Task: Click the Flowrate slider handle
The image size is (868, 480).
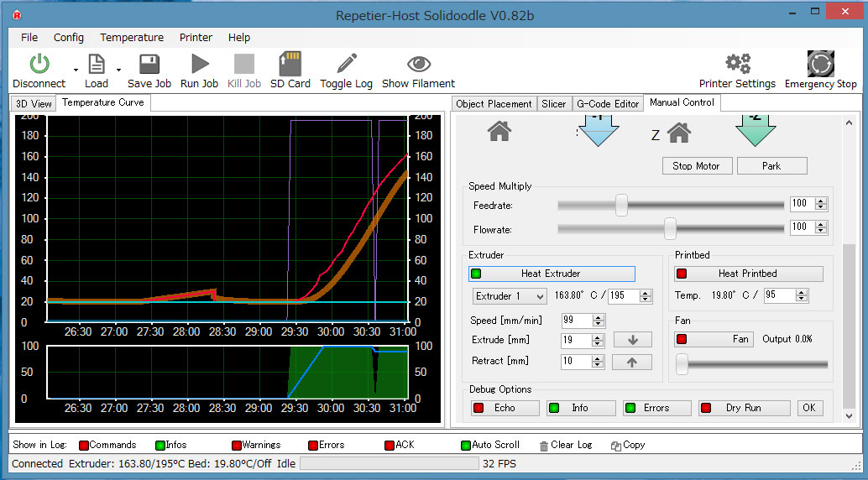Action: (671, 228)
